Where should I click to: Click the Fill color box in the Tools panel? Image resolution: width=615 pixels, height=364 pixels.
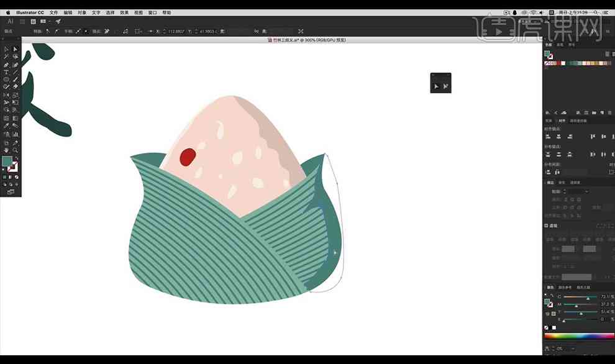[x=6, y=160]
